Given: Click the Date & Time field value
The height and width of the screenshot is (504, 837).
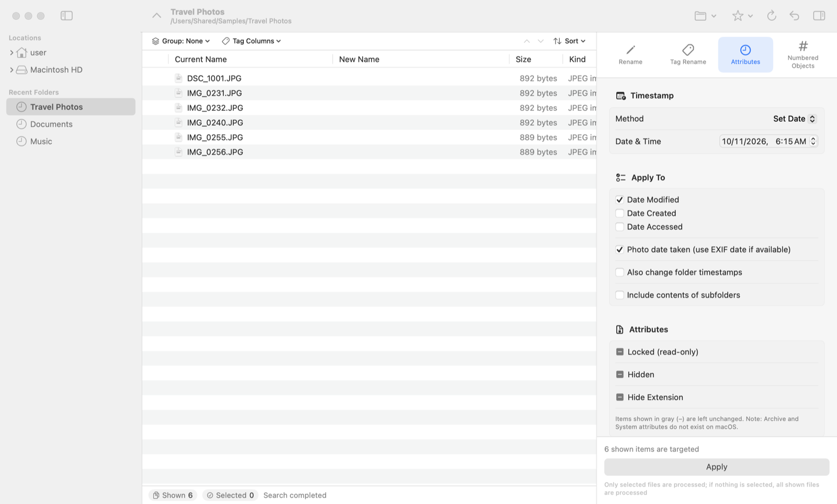Looking at the screenshot, I should (764, 141).
